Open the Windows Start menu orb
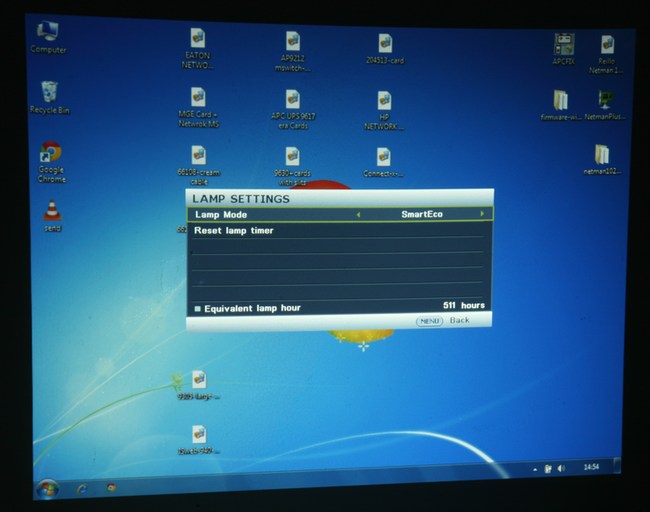650x512 pixels. coord(47,490)
